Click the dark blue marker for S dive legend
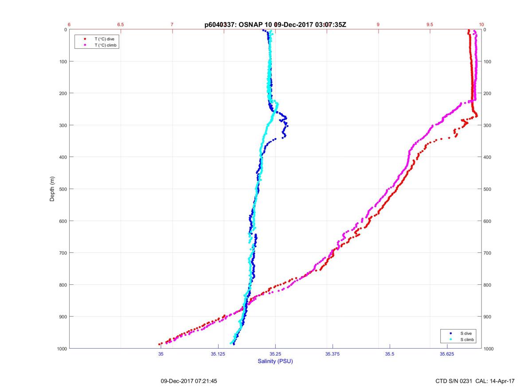Image resolution: width=532 pixels, height=392 pixels. (x=450, y=333)
